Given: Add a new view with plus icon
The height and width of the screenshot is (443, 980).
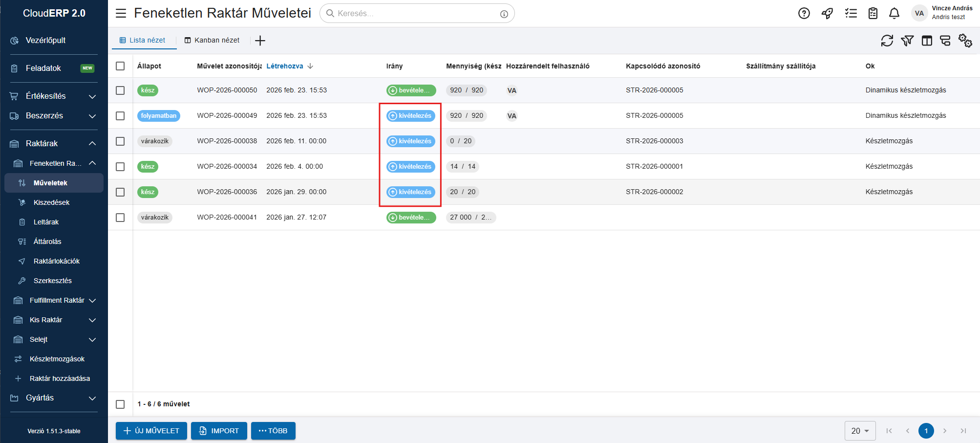Looking at the screenshot, I should [x=260, y=41].
